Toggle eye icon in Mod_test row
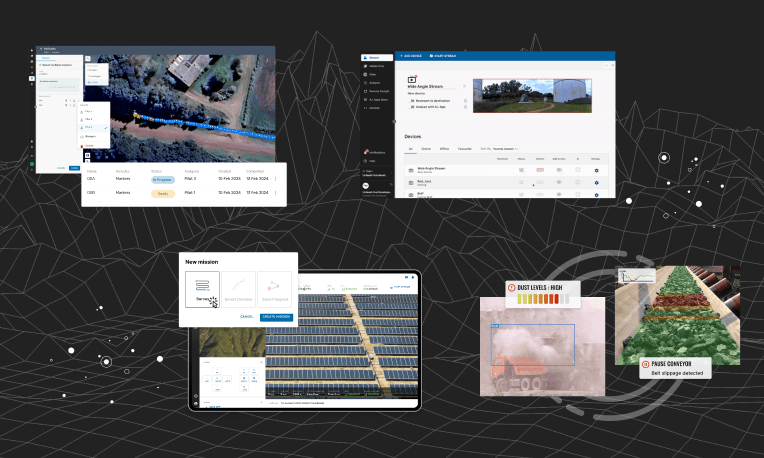This screenshot has height=458, width=764. [559, 182]
